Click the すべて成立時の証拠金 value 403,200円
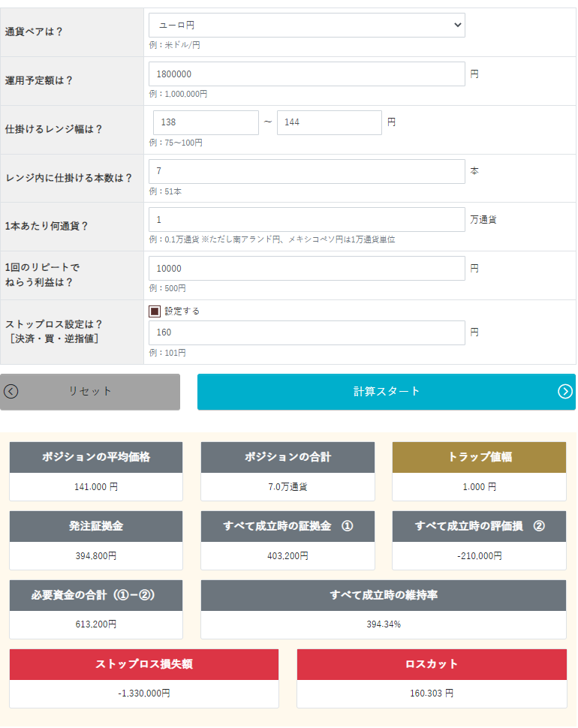The width and height of the screenshot is (578, 728). pyautogui.click(x=287, y=555)
